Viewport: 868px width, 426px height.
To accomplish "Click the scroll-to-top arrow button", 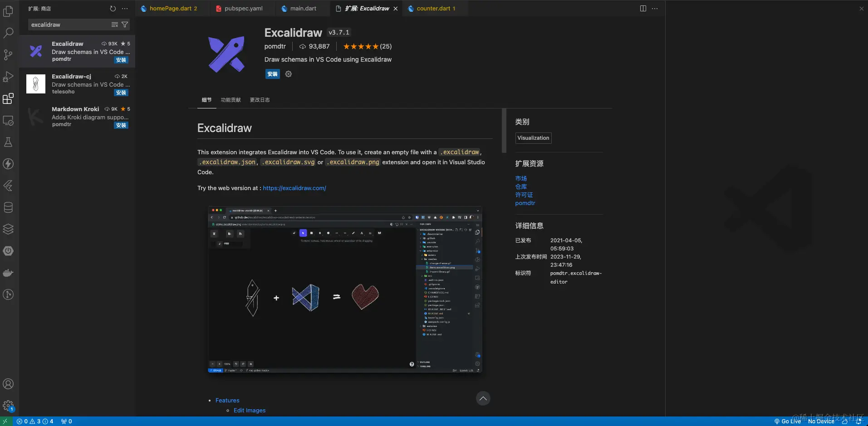I will 483,398.
